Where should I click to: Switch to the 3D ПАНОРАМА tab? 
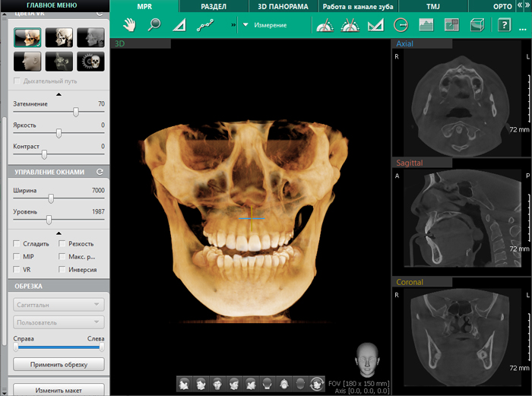pos(283,6)
